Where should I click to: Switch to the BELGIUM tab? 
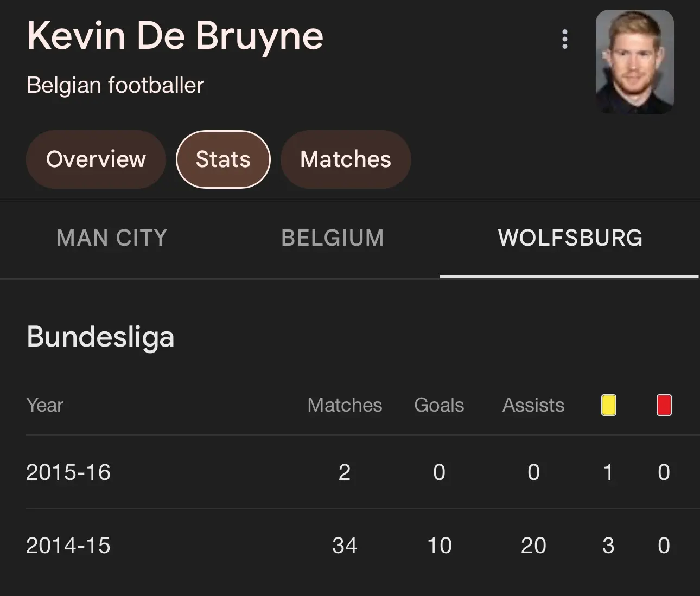(x=333, y=238)
